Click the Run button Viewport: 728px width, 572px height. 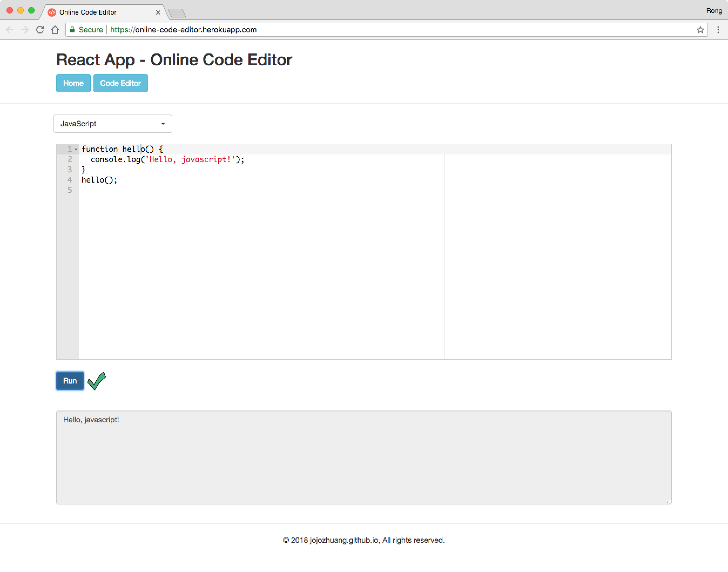click(70, 381)
